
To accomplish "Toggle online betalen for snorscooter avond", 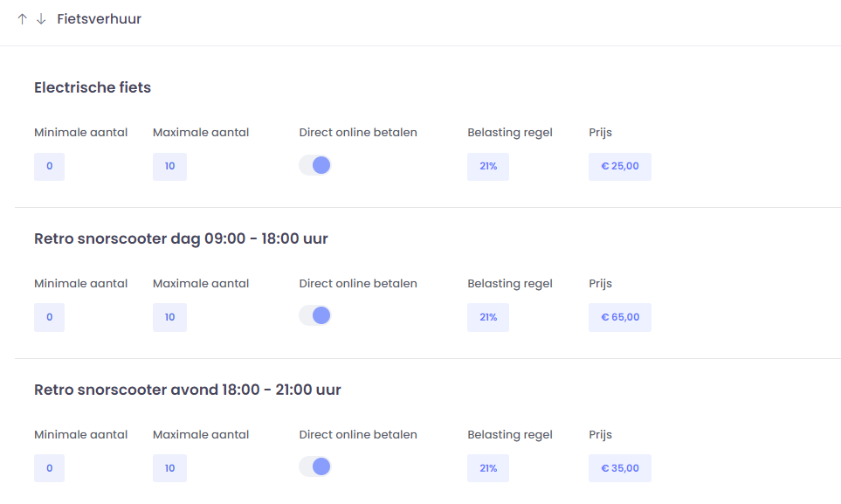I will coord(315,466).
